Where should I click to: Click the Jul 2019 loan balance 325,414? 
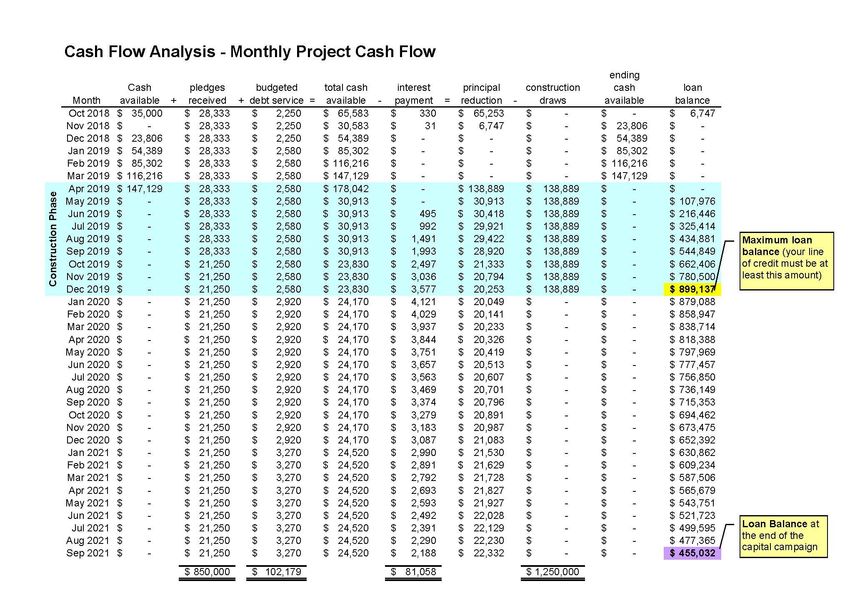(x=697, y=226)
